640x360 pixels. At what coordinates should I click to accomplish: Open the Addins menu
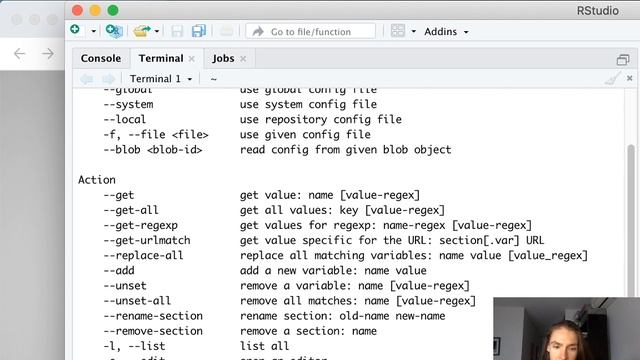(446, 31)
